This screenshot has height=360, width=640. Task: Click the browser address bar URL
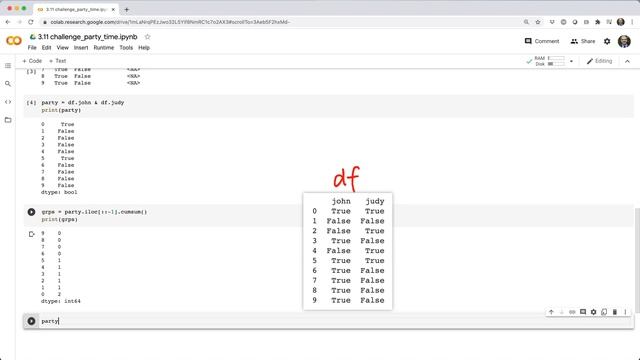(170, 22)
